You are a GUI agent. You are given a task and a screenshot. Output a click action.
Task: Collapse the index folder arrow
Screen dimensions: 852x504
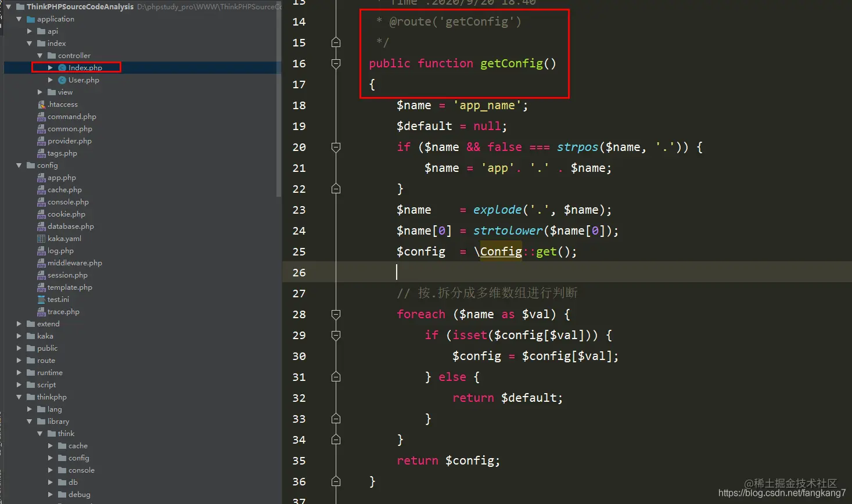pos(30,44)
